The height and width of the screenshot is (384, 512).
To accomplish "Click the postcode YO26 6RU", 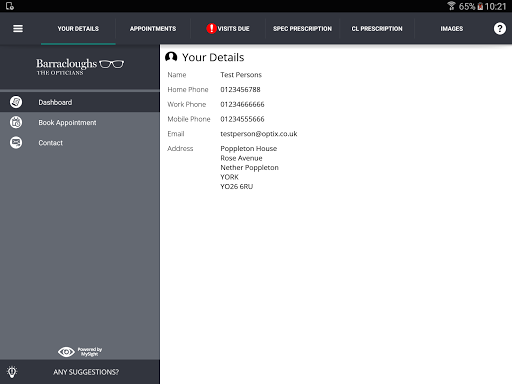I will click(x=237, y=186).
